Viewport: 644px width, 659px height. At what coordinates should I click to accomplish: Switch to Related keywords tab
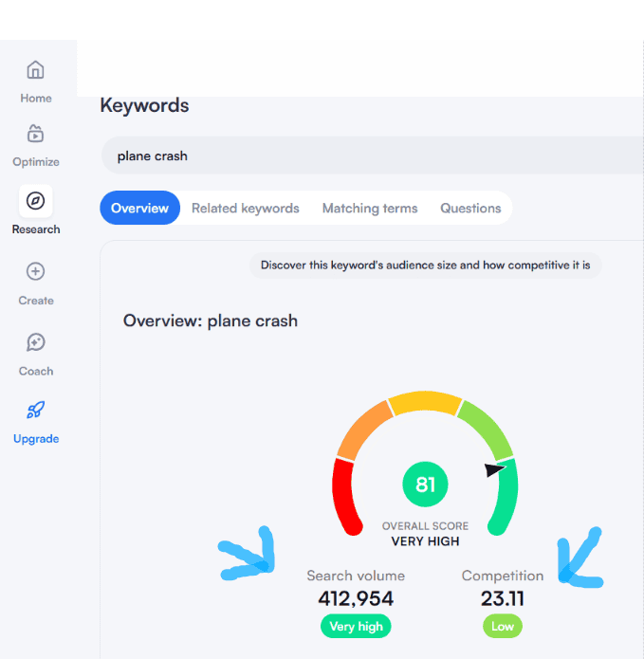(246, 208)
